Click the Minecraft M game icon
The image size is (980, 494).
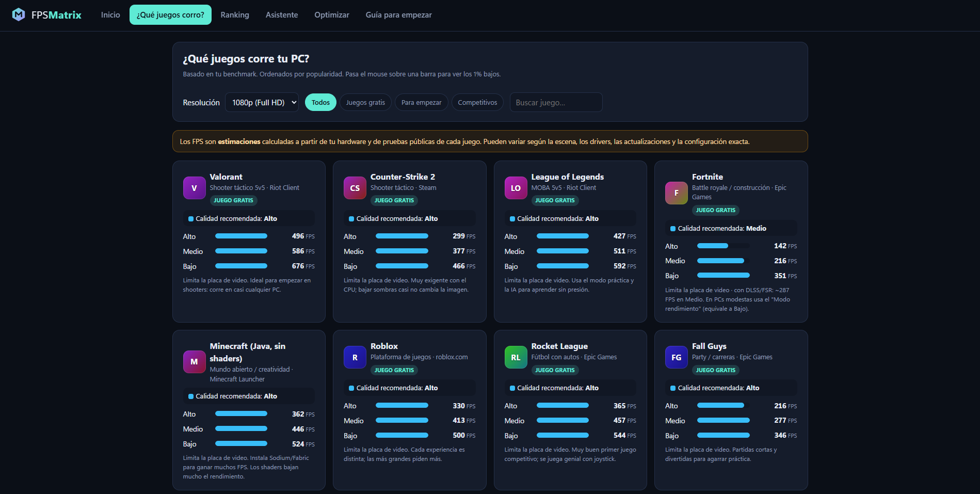194,362
